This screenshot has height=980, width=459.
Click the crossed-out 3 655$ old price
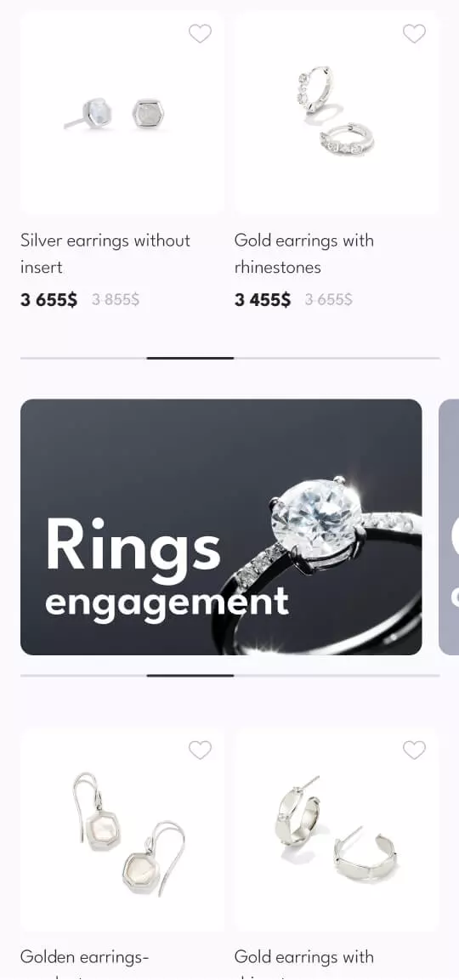tap(329, 300)
